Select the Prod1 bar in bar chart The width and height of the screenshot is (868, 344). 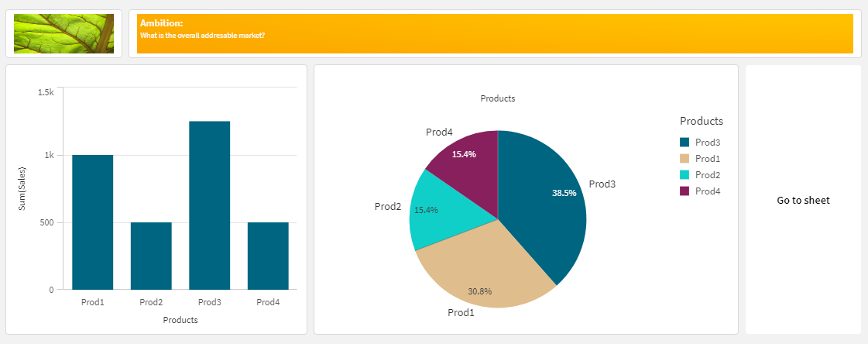(x=93, y=222)
